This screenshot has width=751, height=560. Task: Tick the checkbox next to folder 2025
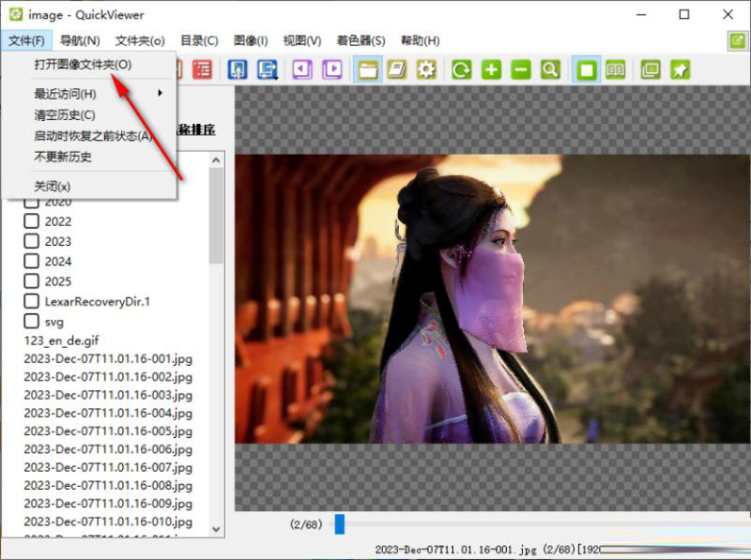pyautogui.click(x=31, y=281)
